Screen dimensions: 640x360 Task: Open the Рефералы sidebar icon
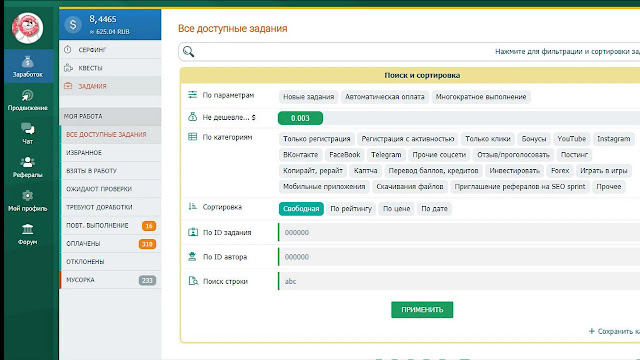pos(28,162)
